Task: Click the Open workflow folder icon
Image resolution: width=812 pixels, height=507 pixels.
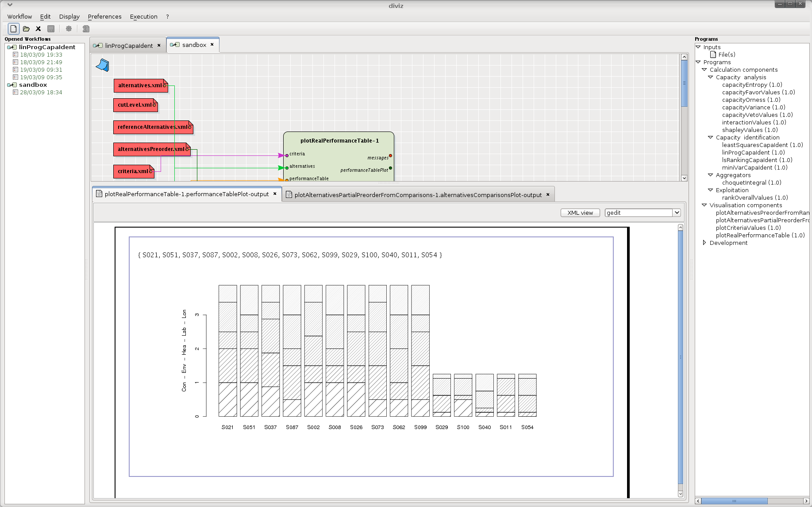Action: coord(26,29)
